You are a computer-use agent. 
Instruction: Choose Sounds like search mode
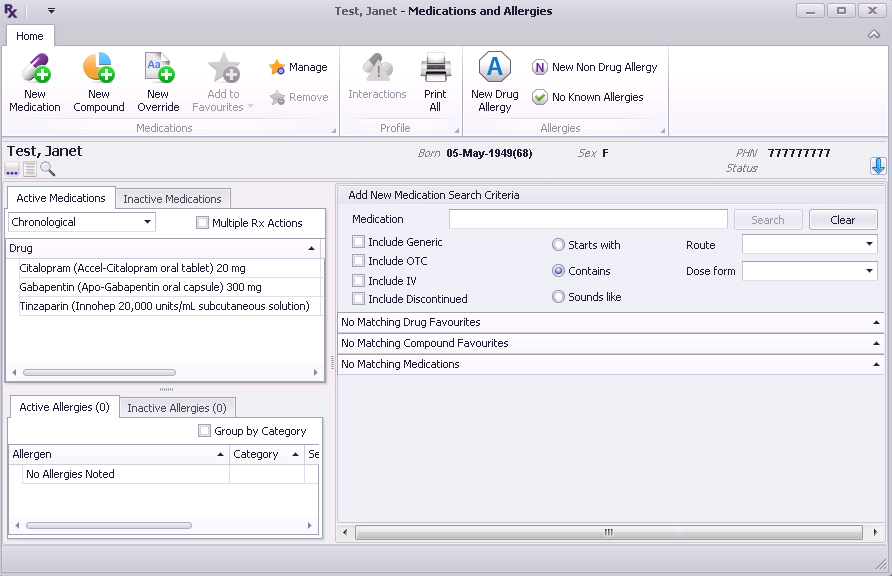coord(559,297)
